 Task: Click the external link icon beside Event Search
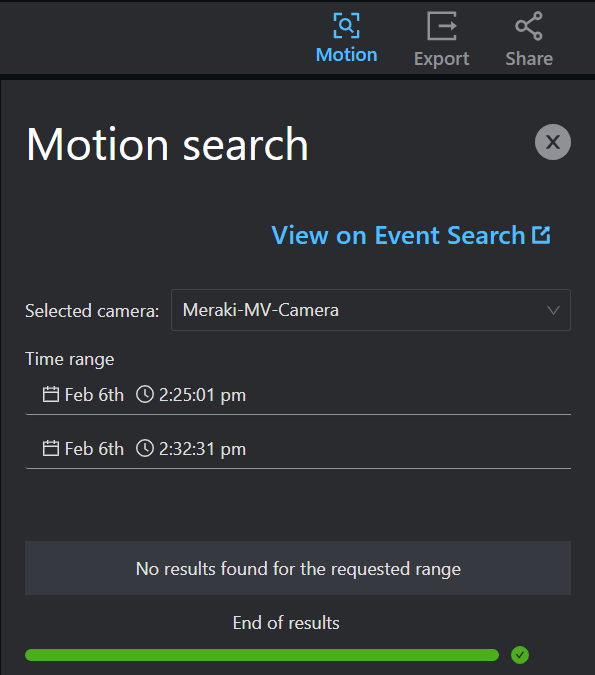click(x=541, y=235)
